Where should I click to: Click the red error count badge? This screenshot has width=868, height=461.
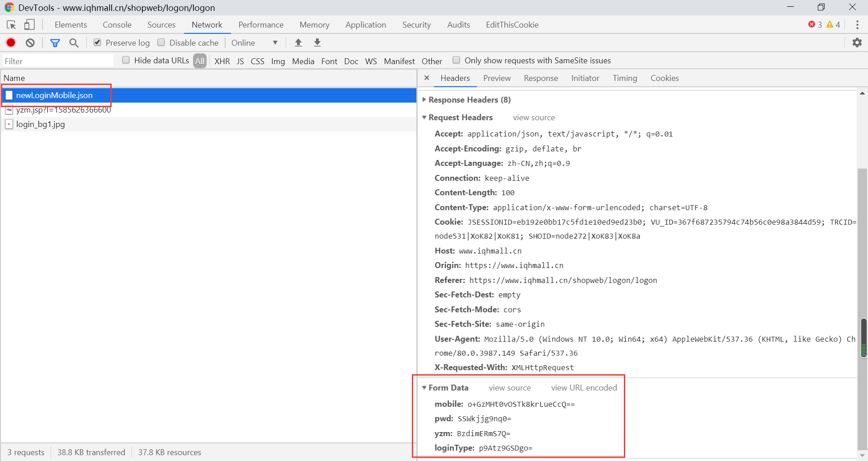pyautogui.click(x=815, y=24)
